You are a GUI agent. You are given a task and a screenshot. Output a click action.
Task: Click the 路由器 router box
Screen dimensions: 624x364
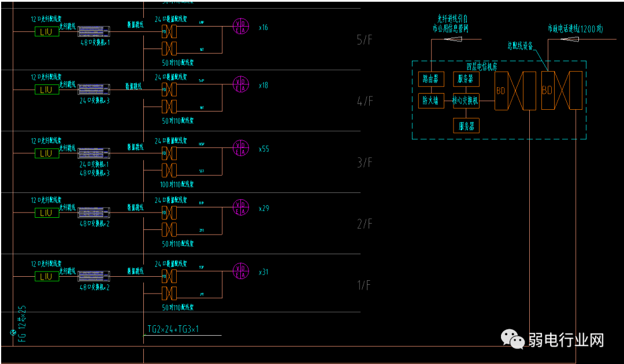click(x=430, y=79)
